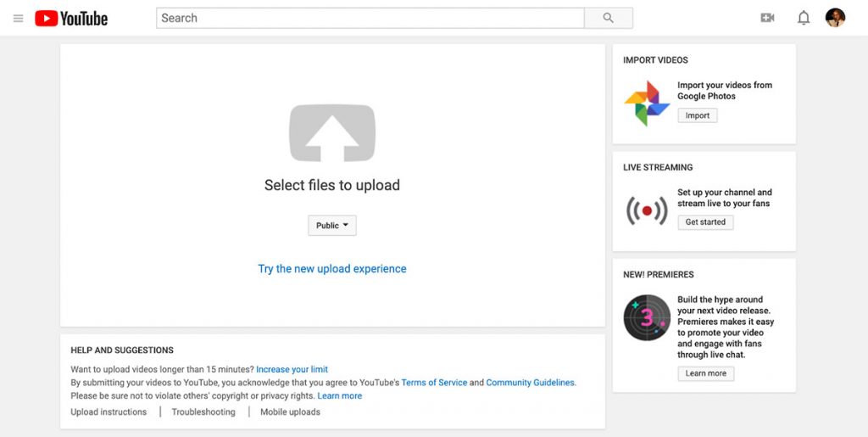The image size is (868, 437).
Task: Click the large upload arrow icon
Action: [x=331, y=132]
